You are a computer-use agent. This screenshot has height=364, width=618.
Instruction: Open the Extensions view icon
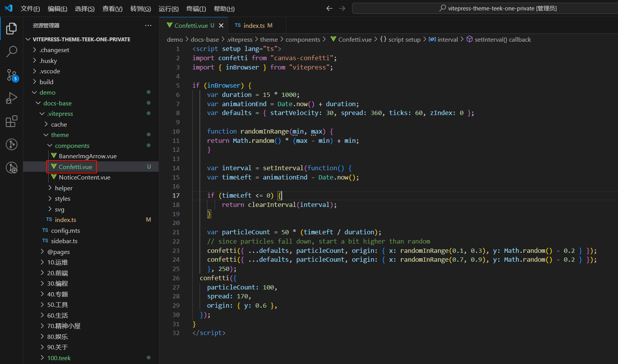12,121
